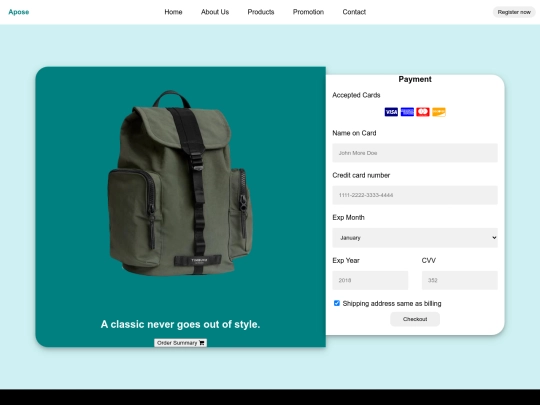Click the slogan 'A classic never goes out of style.'
540x405 pixels.
coord(180,324)
